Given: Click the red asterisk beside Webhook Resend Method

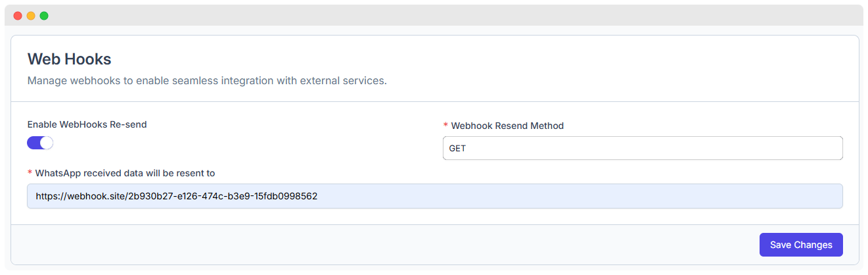Looking at the screenshot, I should (446, 126).
